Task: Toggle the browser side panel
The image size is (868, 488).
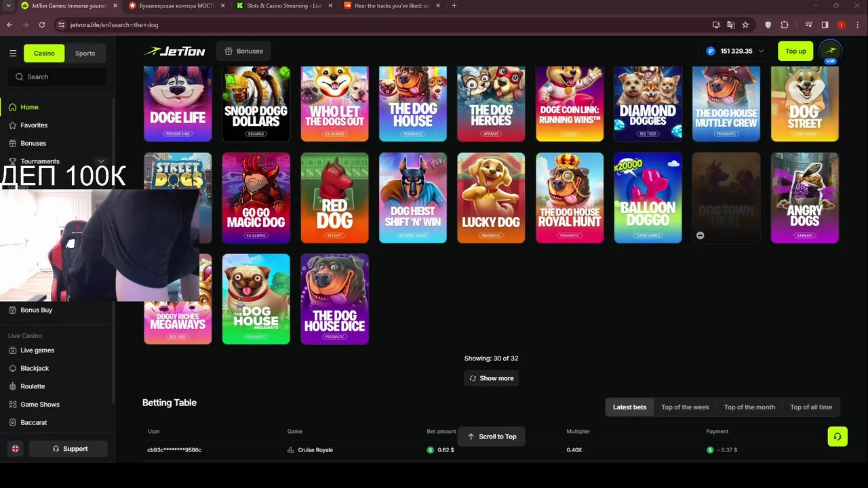Action: coord(825,25)
